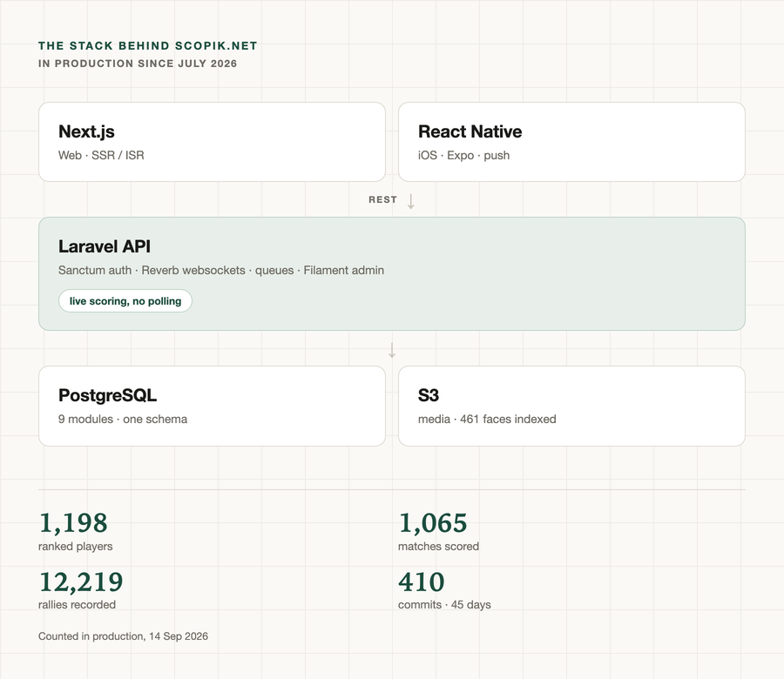The image size is (784, 679).
Task: Click the "ranked players" label
Action: click(x=76, y=547)
